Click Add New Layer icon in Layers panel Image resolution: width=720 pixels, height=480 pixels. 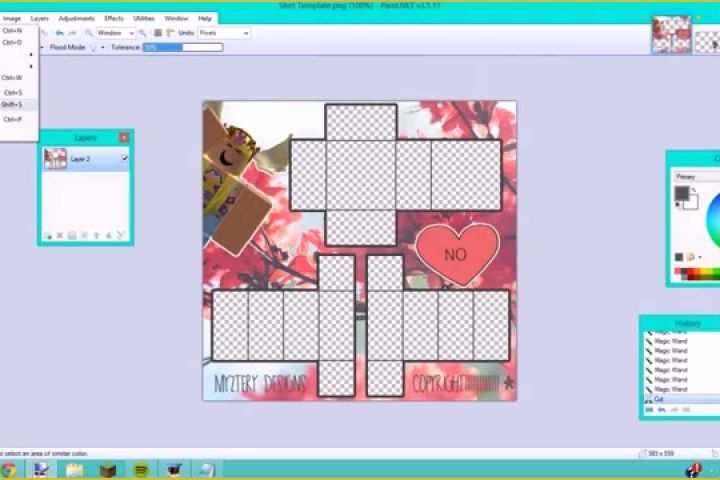(48, 236)
